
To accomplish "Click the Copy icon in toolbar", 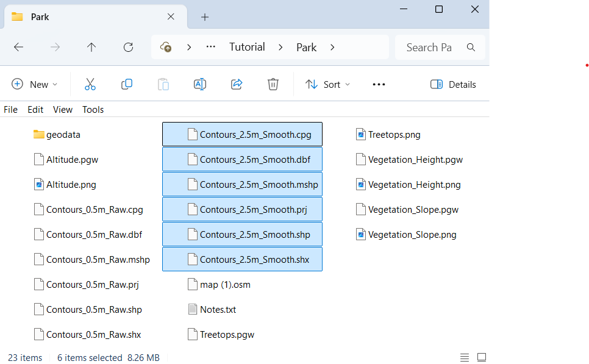I will point(127,85).
